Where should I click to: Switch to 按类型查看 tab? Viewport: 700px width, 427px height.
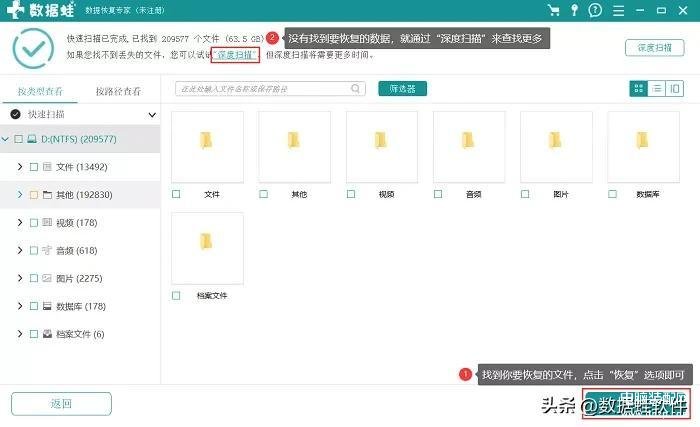point(40,91)
